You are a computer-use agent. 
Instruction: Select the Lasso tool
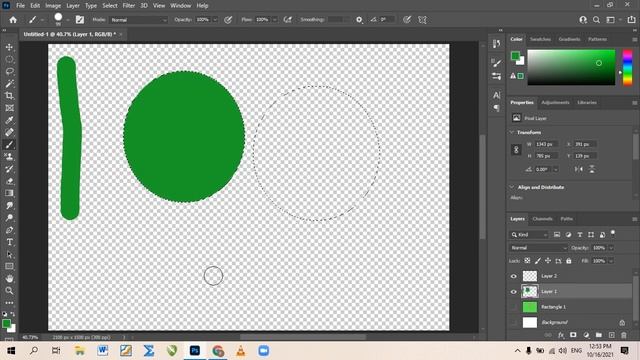[x=9, y=71]
